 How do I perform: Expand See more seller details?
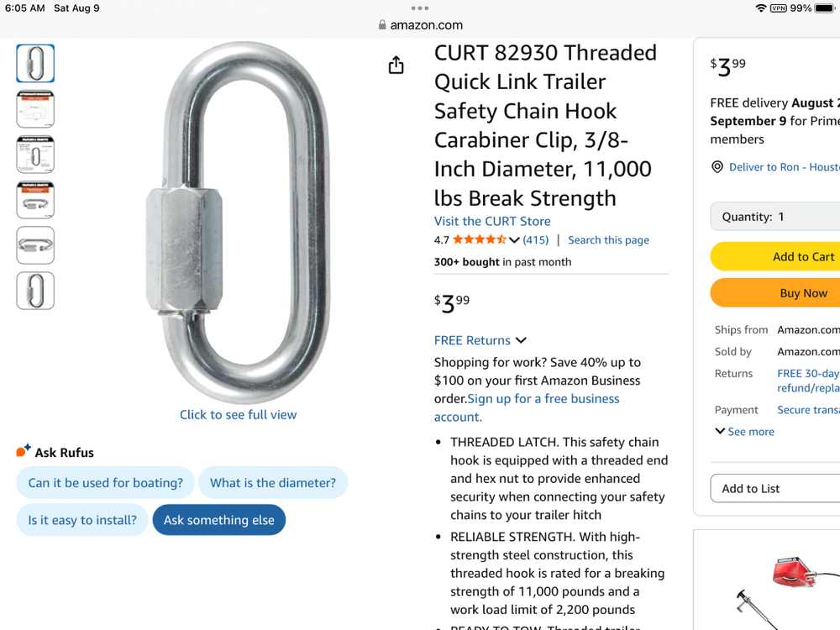tap(745, 432)
